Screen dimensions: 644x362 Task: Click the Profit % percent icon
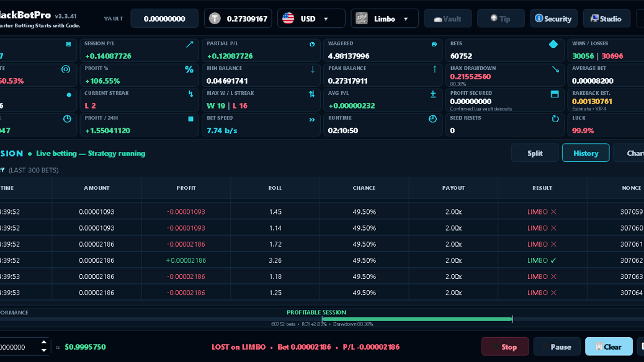click(x=189, y=69)
